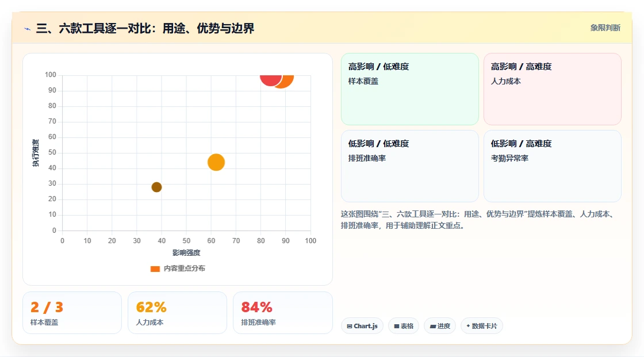Click the 进度 tag chip
Screen dimensions: 644x357
pos(440,326)
